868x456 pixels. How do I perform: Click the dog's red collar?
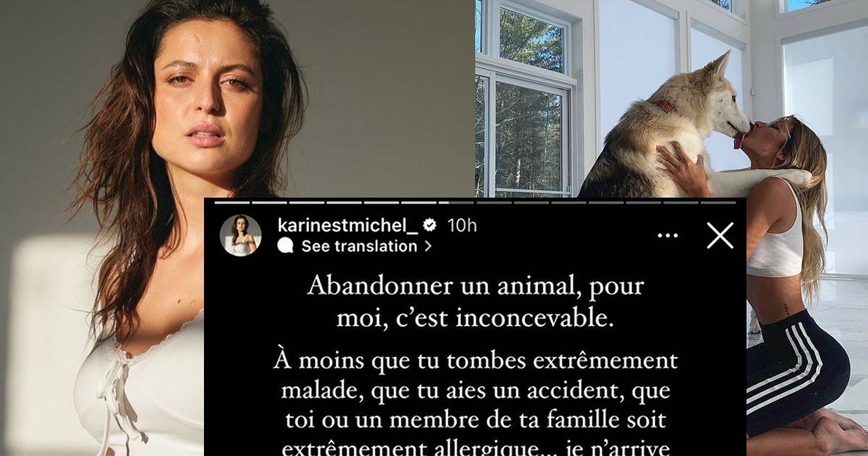665,106
